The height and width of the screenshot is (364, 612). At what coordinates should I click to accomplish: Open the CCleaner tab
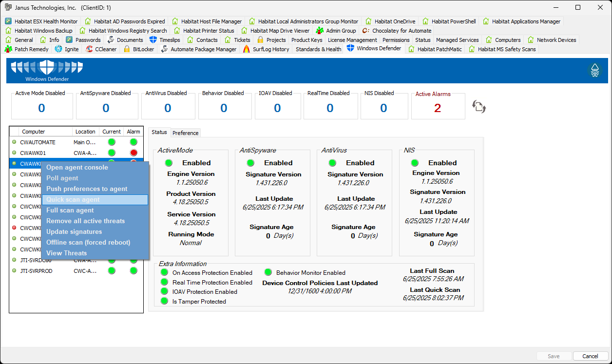101,49
